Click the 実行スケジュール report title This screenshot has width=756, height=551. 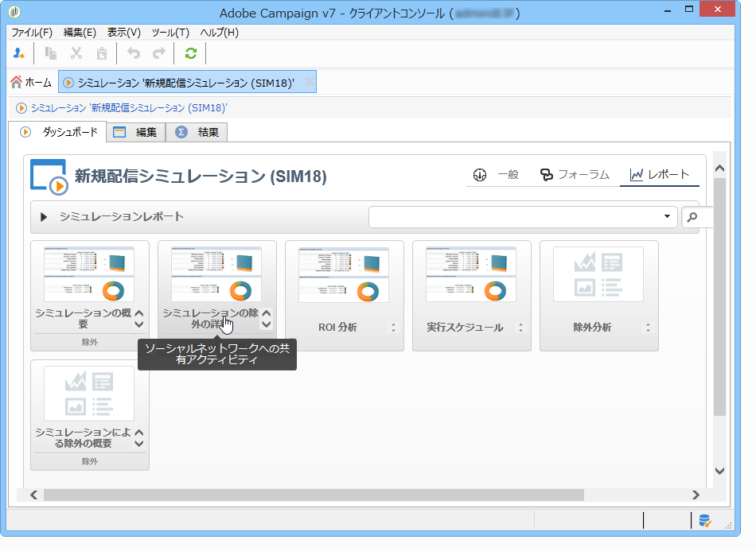tap(465, 328)
